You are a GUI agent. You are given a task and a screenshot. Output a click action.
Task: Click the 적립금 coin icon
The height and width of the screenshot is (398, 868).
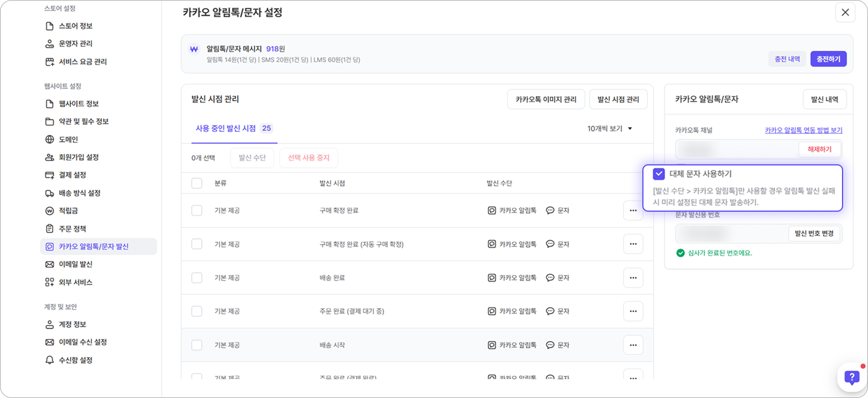click(49, 211)
